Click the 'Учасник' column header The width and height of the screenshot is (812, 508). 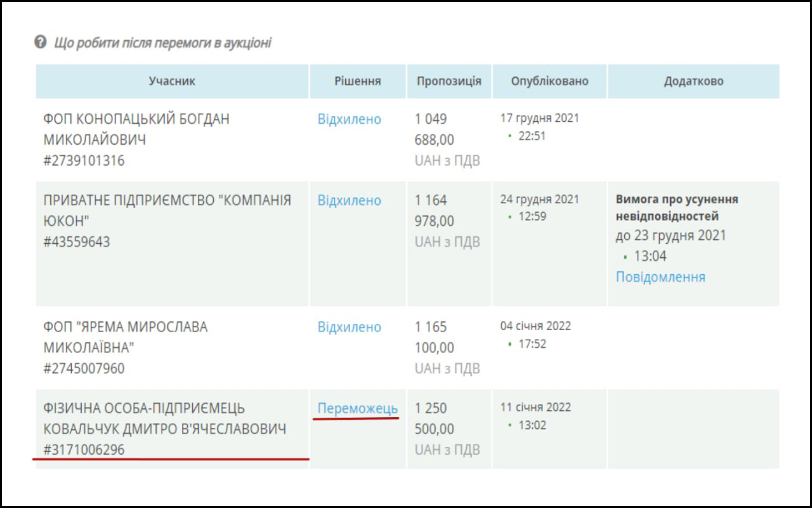coord(172,81)
